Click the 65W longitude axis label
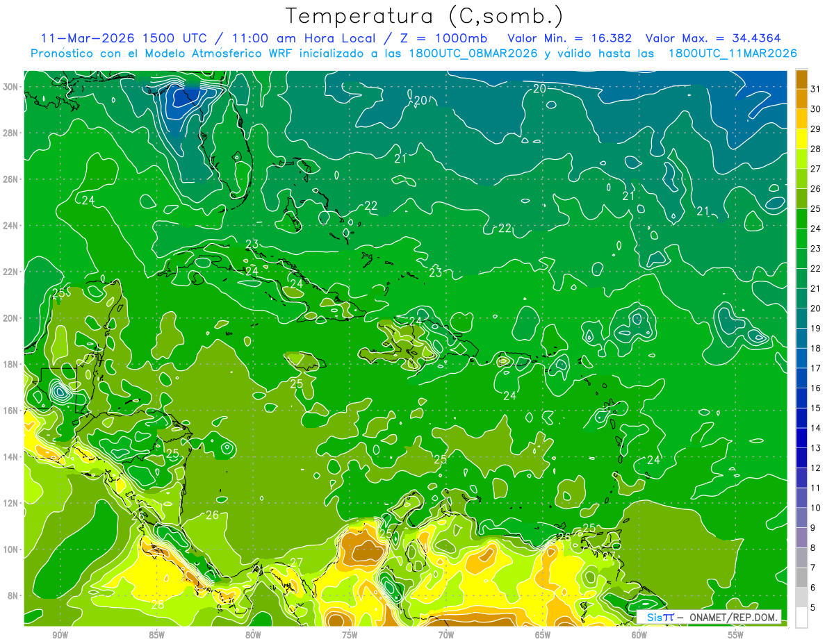834x644 pixels. (543, 635)
